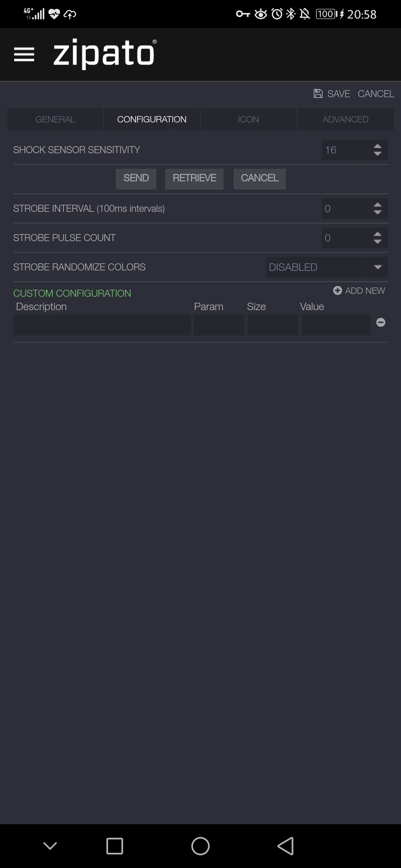Click the SEND button
The image size is (401, 868).
point(136,179)
